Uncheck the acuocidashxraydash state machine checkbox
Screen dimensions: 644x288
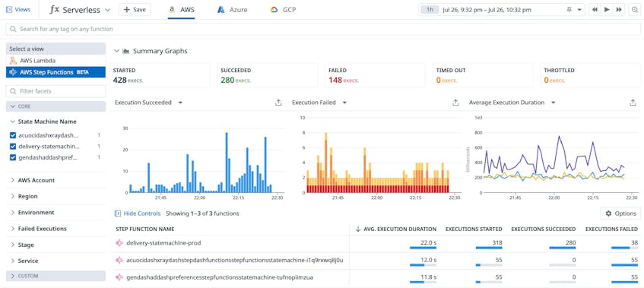[13, 135]
